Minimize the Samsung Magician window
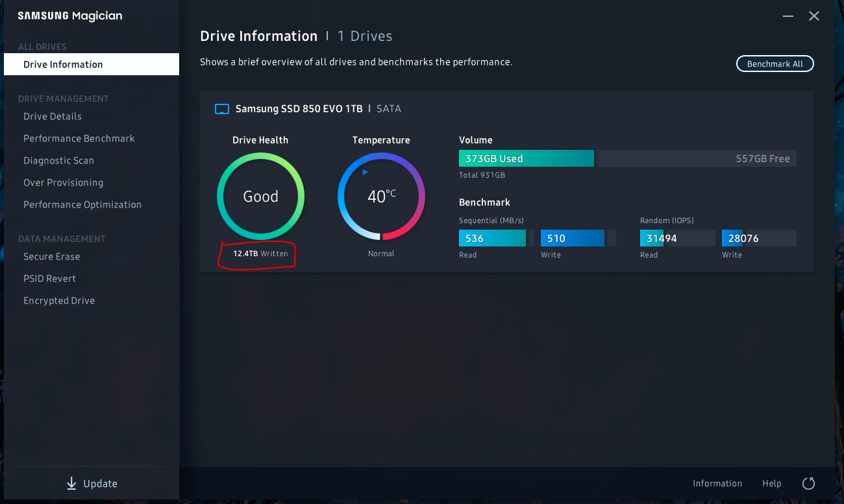844x504 pixels. click(x=788, y=16)
